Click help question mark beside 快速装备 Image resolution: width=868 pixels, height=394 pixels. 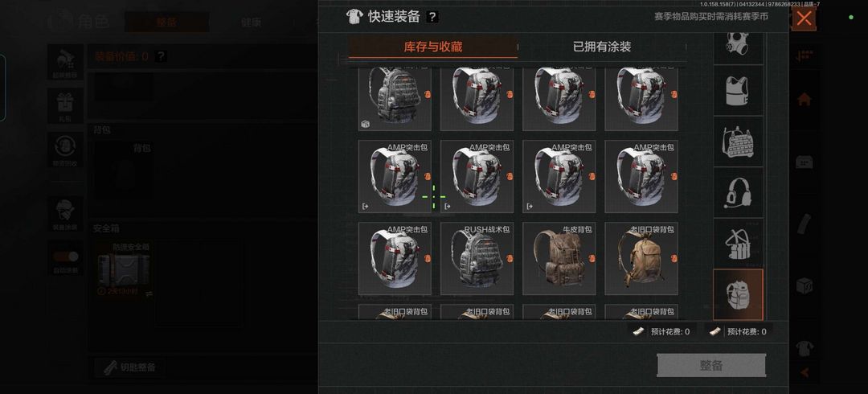pos(432,17)
